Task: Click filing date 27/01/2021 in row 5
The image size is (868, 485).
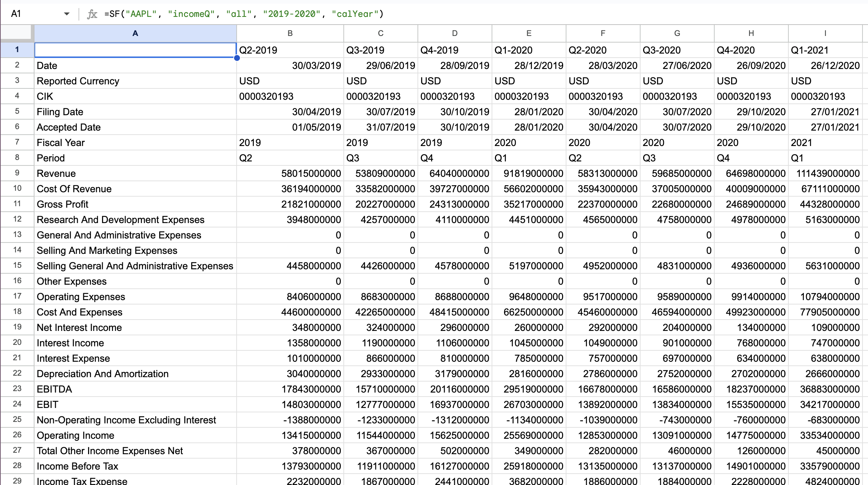Action: point(825,112)
